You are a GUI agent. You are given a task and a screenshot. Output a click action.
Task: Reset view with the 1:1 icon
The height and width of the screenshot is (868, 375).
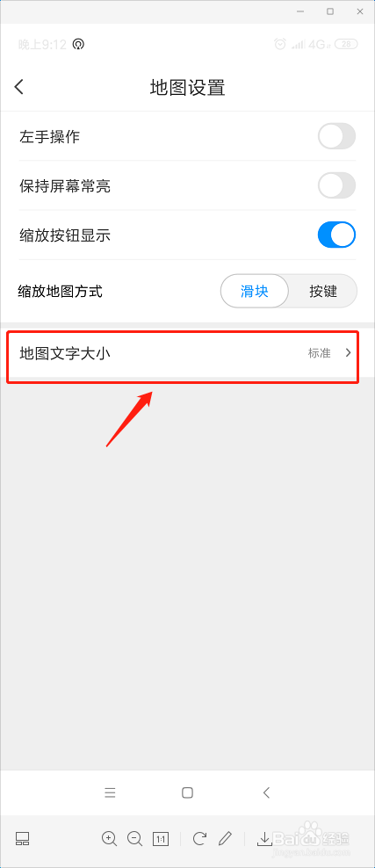(161, 839)
